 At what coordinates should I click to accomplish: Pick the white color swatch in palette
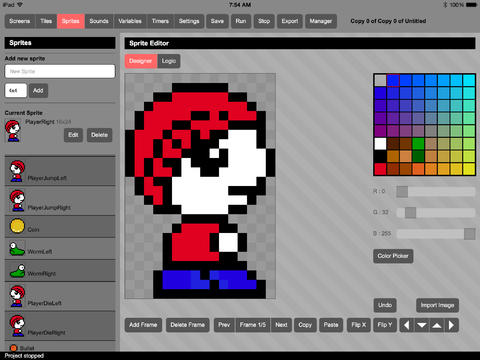click(x=380, y=144)
